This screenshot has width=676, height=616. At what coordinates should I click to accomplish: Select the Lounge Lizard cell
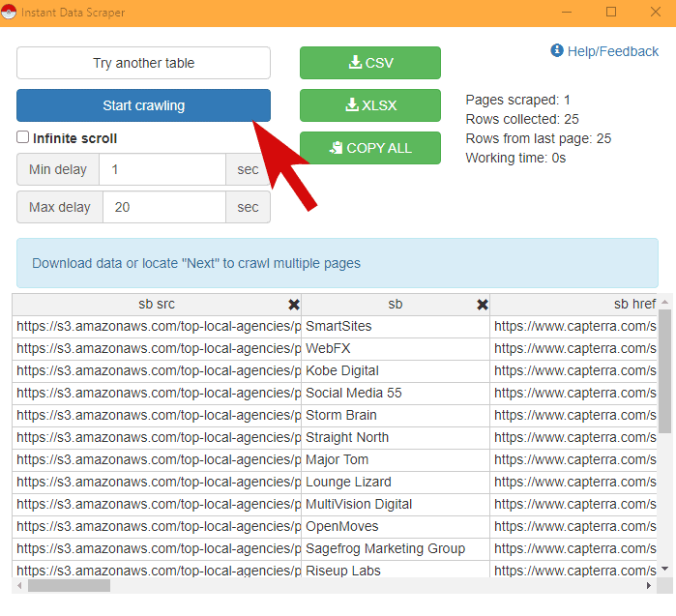pyautogui.click(x=396, y=482)
